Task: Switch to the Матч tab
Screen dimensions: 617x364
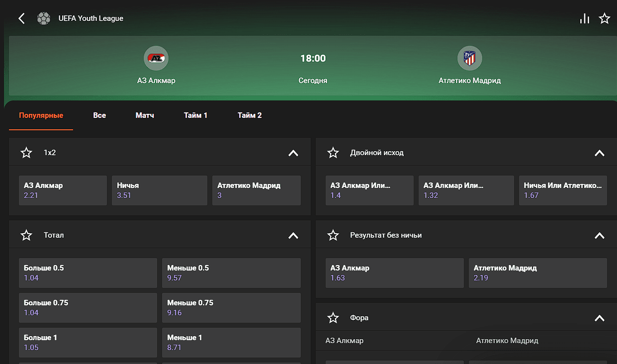Action: click(x=145, y=115)
